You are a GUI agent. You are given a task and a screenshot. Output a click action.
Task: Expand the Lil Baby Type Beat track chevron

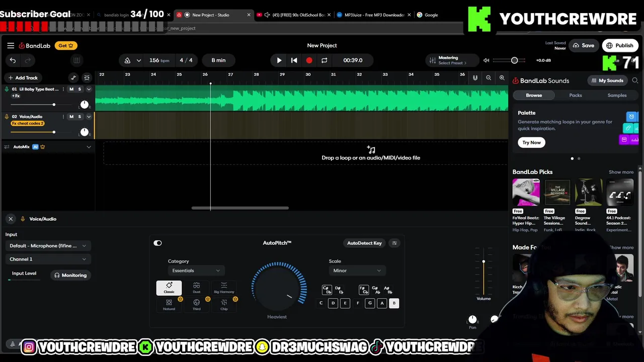(x=89, y=89)
